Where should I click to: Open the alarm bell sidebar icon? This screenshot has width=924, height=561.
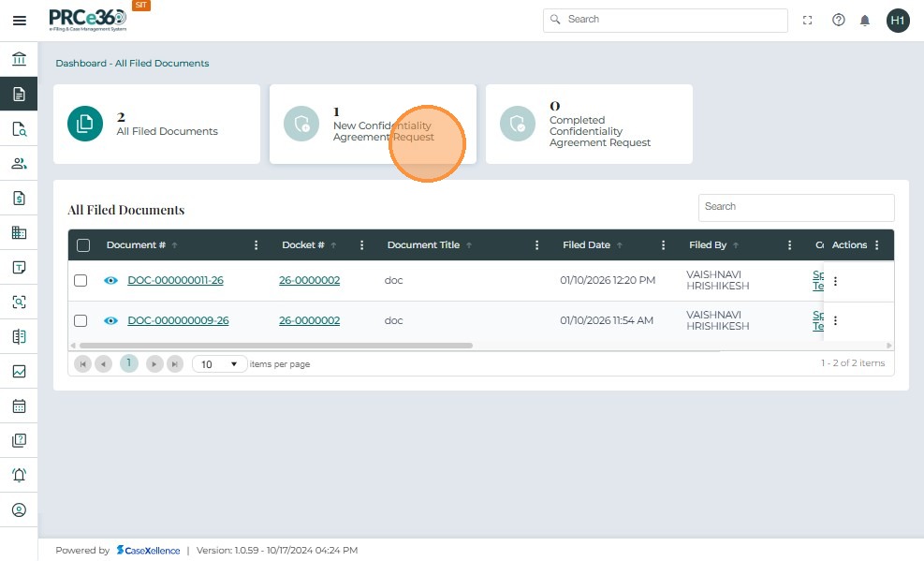19,475
